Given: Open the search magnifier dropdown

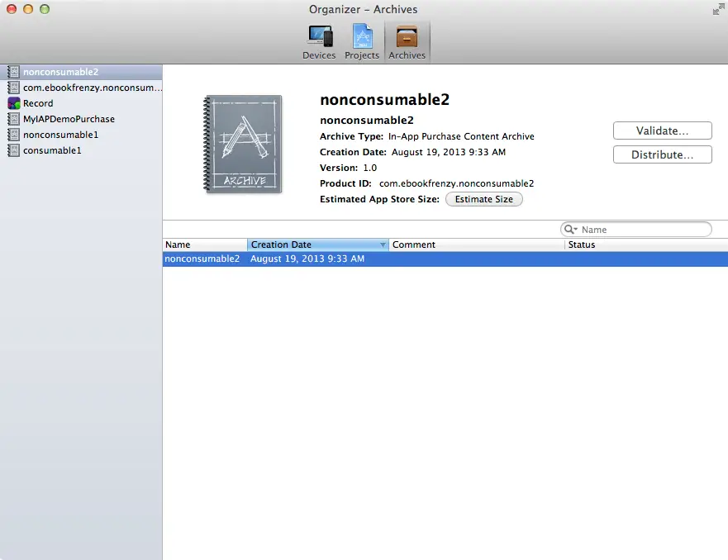Looking at the screenshot, I should [571, 230].
